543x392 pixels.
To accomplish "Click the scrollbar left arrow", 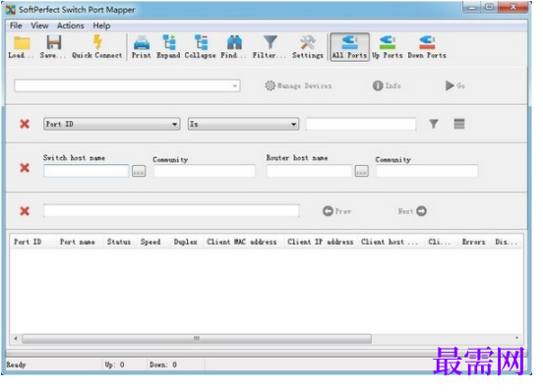I will pyautogui.click(x=16, y=338).
